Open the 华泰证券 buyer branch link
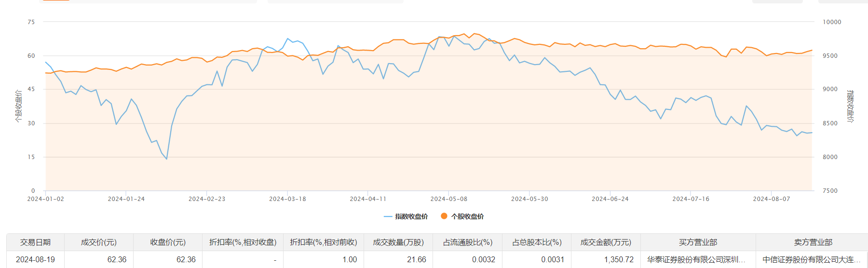 click(x=696, y=259)
